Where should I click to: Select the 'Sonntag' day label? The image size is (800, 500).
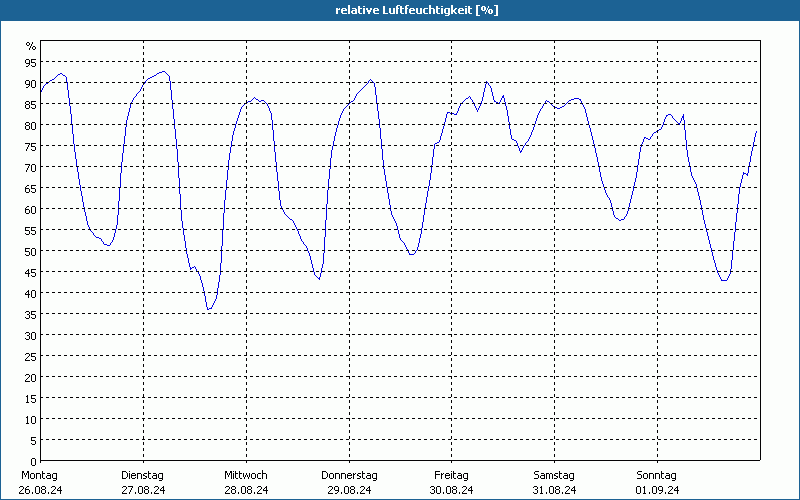point(657,475)
